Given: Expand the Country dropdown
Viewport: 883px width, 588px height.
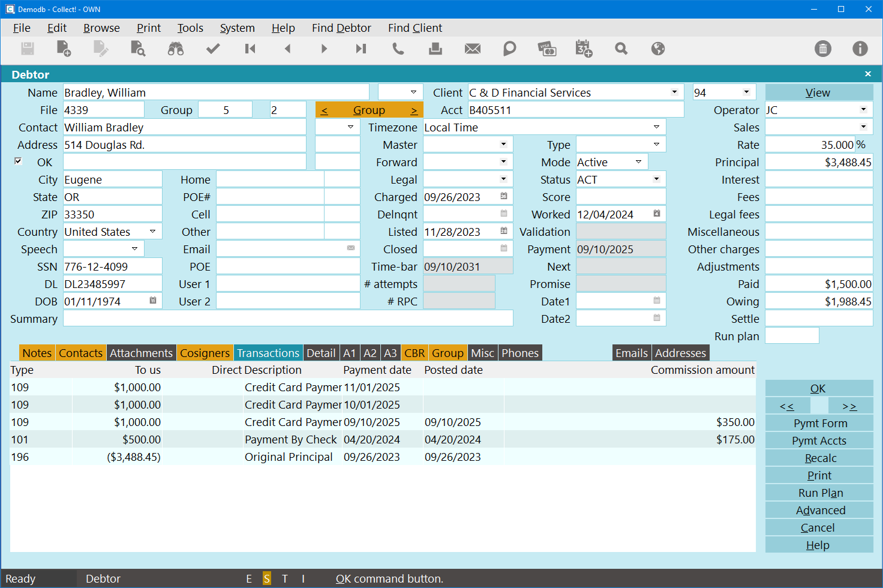Looking at the screenshot, I should pyautogui.click(x=152, y=232).
